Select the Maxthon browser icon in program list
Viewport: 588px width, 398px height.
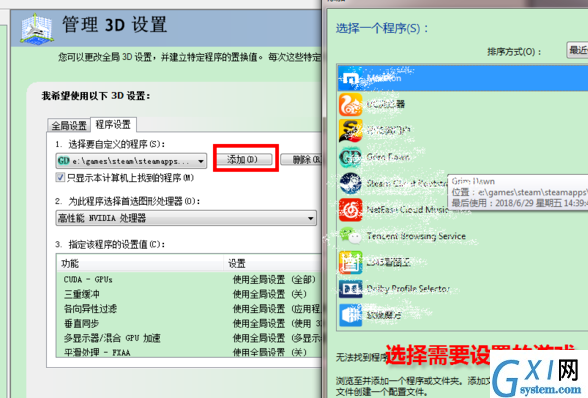[350, 78]
